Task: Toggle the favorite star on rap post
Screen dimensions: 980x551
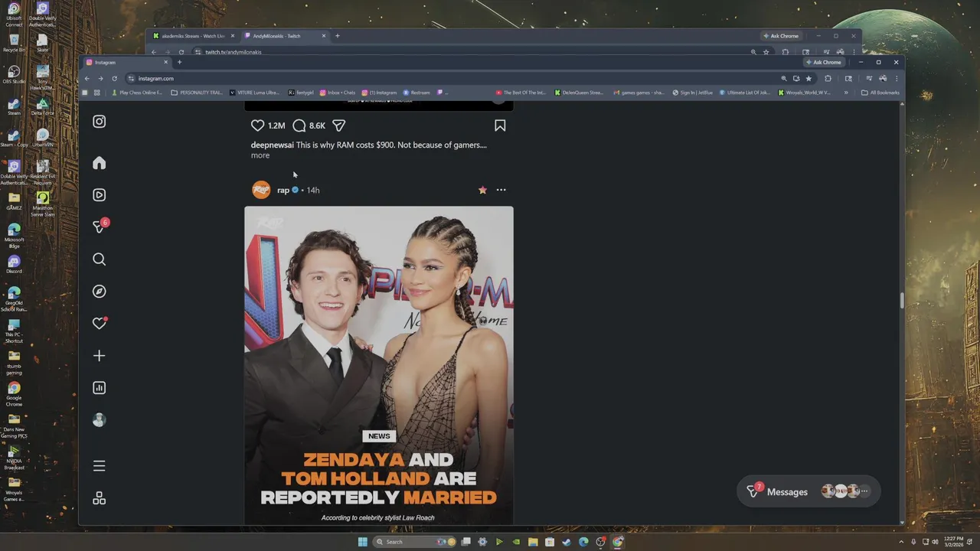Action: click(482, 190)
